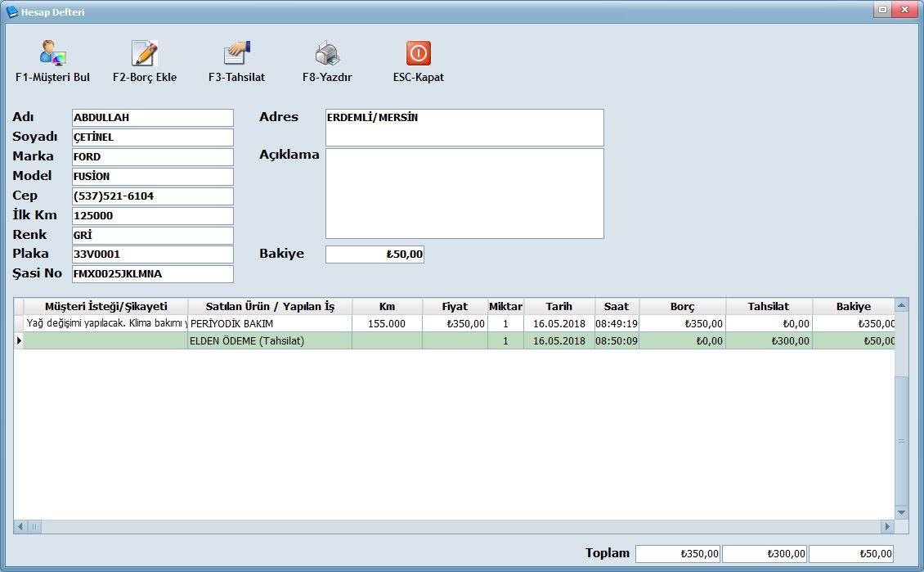Viewport: 924px width, 572px height.
Task: Click the Hesap Defteri title bar icon
Action: 12,12
